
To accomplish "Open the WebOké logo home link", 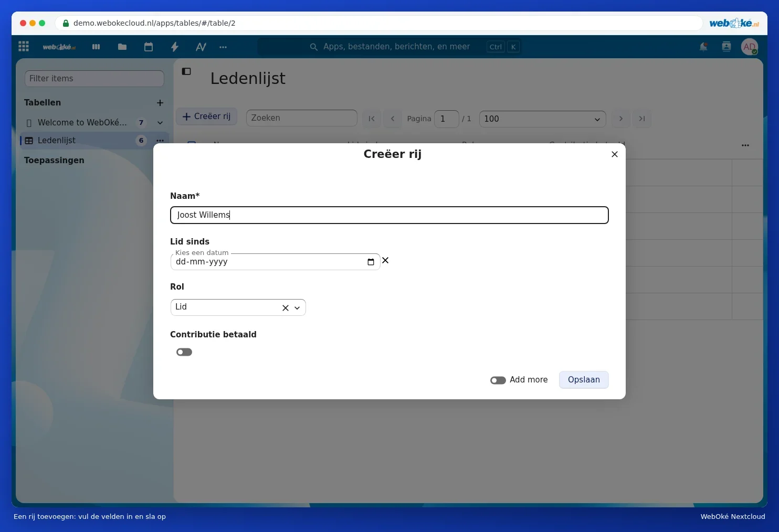I will pyautogui.click(x=59, y=47).
